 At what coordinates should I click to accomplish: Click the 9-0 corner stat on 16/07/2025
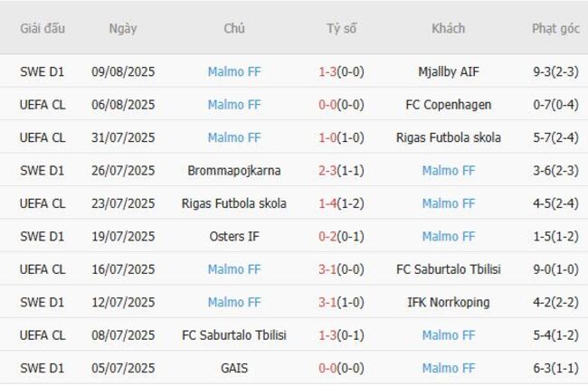(541, 269)
